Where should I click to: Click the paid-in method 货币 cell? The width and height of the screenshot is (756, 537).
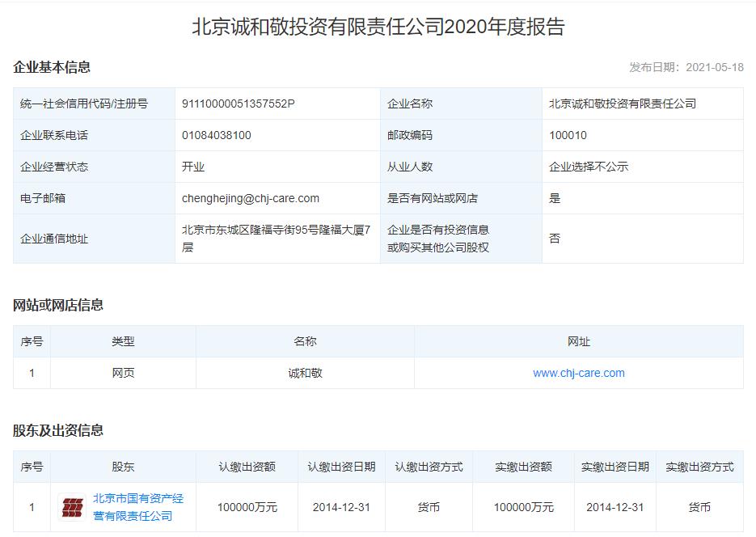[x=699, y=508]
